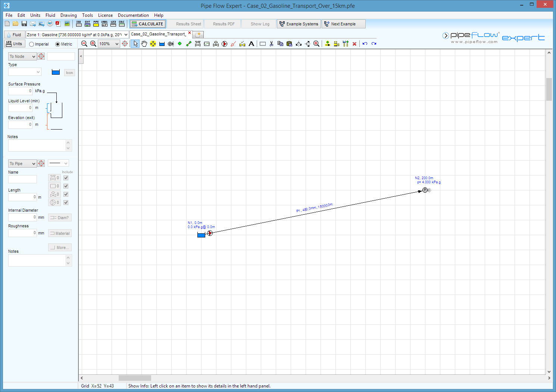The width and height of the screenshot is (556, 392).
Task: Select the blue tank tool
Action: coord(162,44)
